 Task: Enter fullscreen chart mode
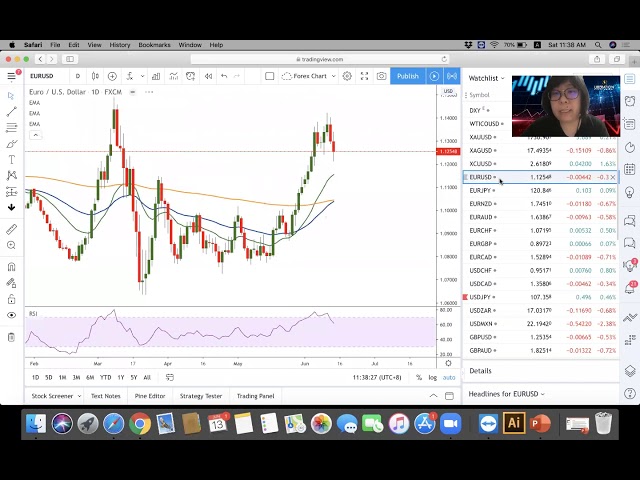[364, 76]
